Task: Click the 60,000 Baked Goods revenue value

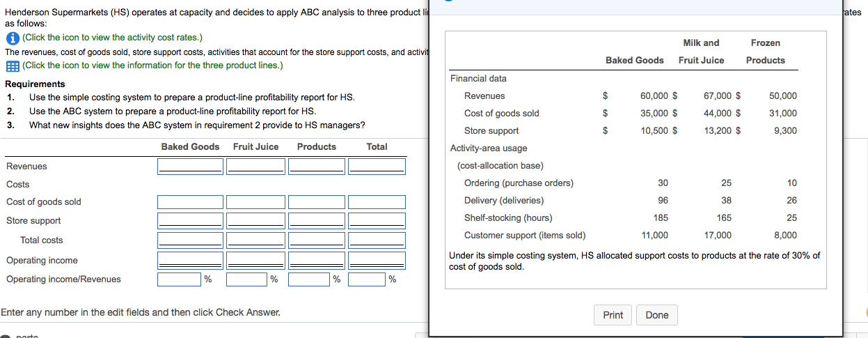Action: tap(654, 96)
